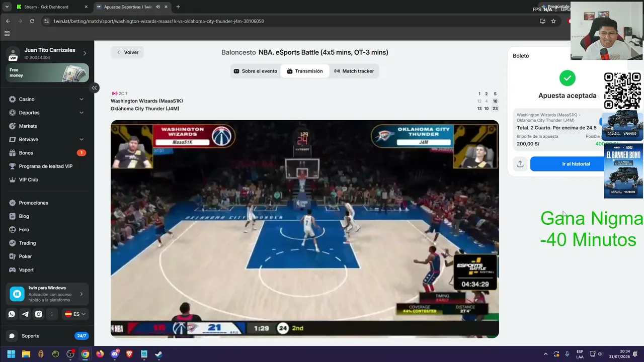Expand the Betwave submenu
The image size is (644, 362).
(82, 139)
